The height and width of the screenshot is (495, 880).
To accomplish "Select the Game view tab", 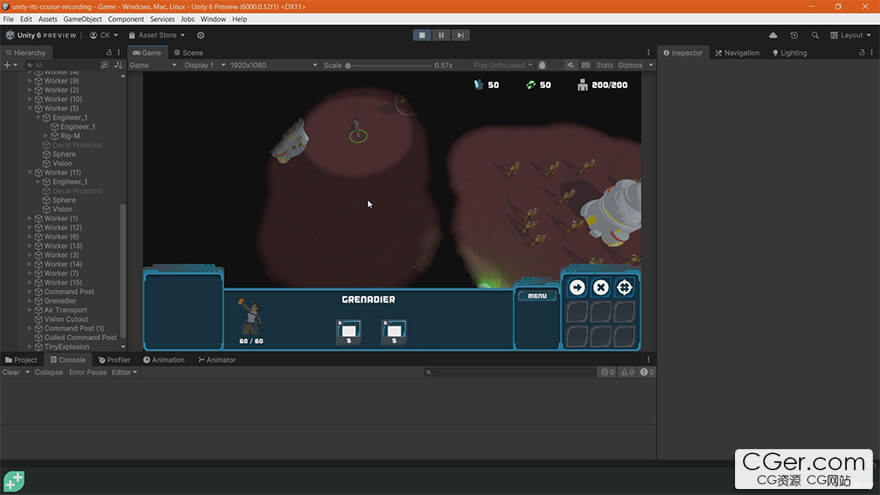I will (x=147, y=53).
